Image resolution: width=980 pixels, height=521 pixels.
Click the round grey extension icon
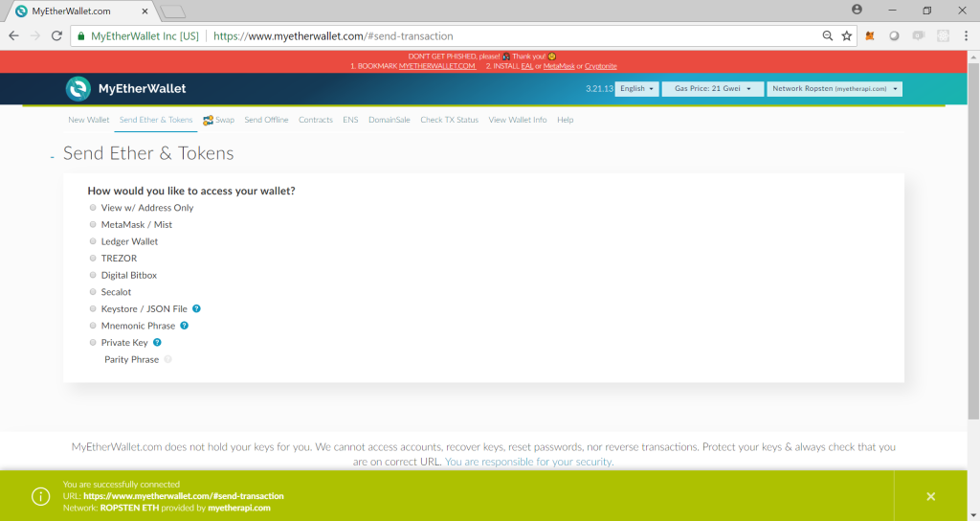coord(895,36)
